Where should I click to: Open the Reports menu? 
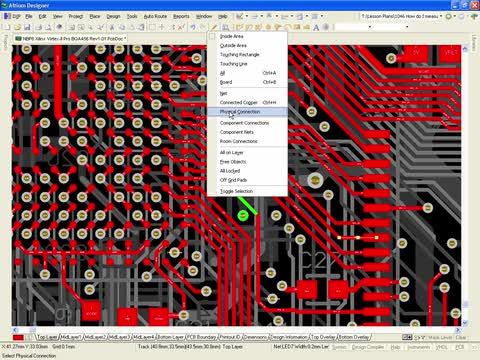(x=181, y=16)
